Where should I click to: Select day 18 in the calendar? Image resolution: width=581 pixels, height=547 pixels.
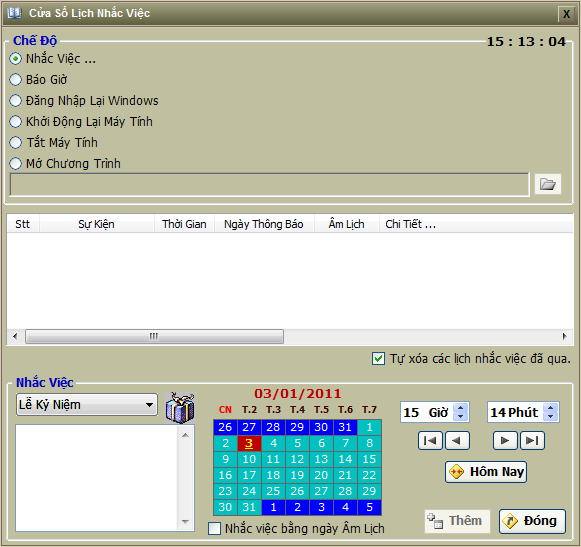tap(273, 475)
